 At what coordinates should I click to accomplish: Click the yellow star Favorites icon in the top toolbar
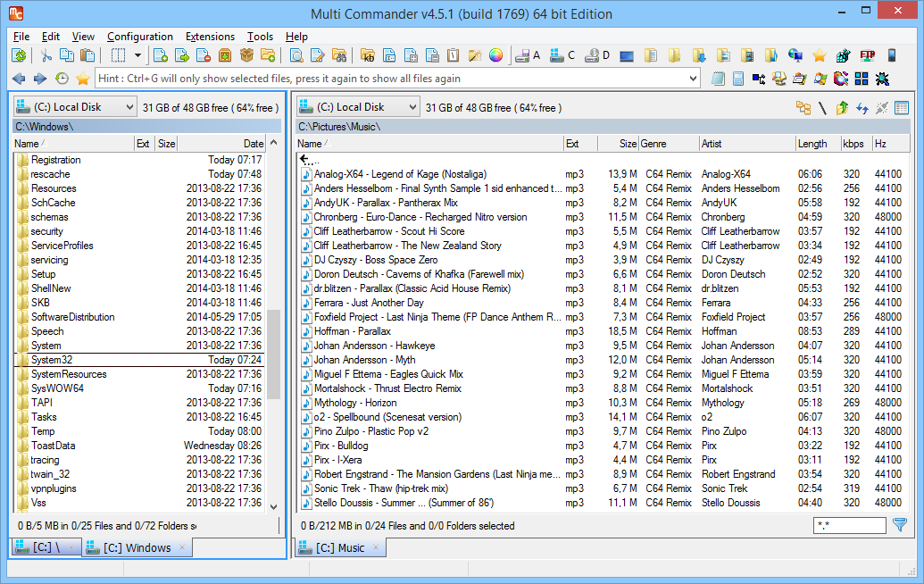pos(820,55)
